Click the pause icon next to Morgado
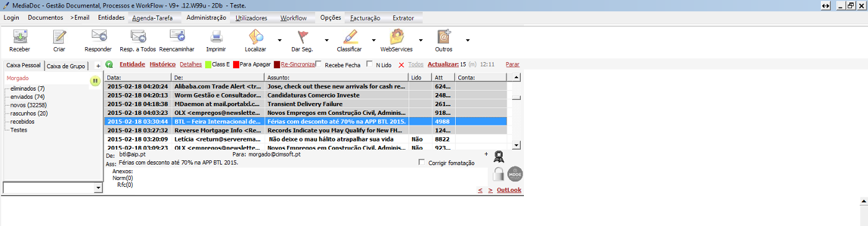868x226 pixels. click(95, 81)
